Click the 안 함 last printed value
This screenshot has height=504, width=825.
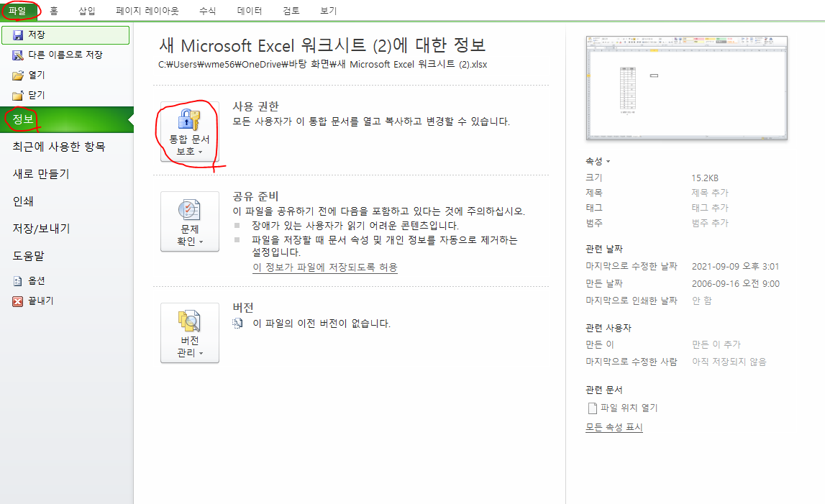[701, 301]
